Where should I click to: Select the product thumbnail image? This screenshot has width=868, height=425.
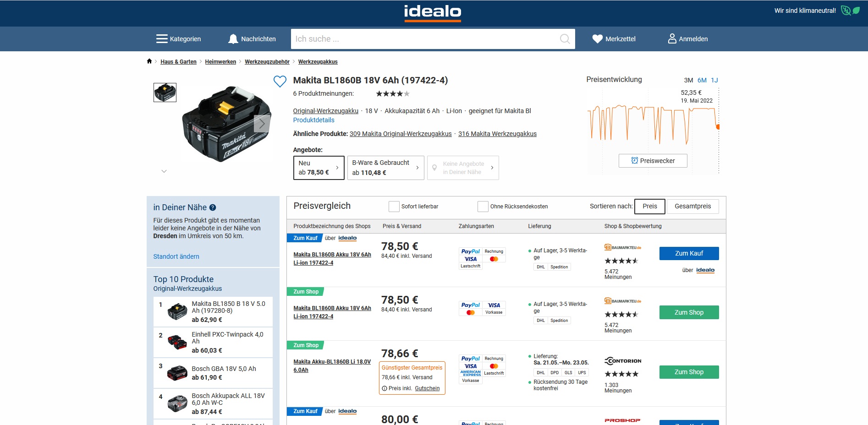[165, 93]
